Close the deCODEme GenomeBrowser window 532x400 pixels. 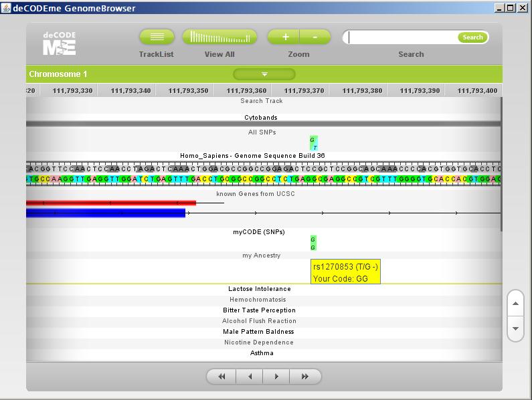523,7
